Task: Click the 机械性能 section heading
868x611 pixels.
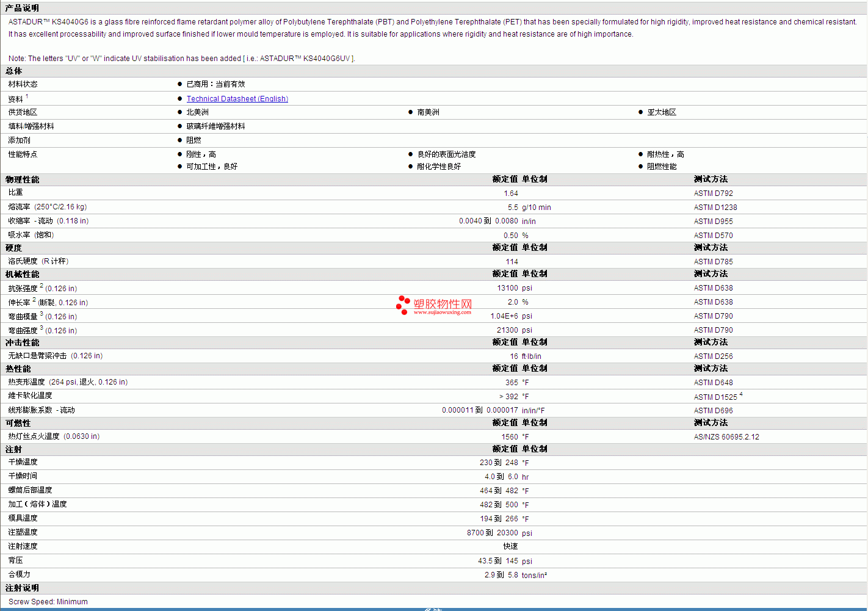Action: point(22,274)
